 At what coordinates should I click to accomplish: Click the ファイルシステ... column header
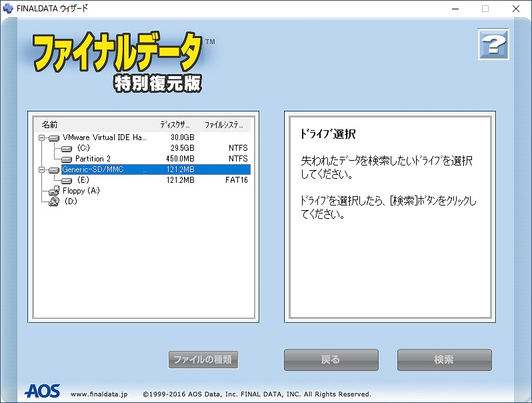tap(225, 125)
